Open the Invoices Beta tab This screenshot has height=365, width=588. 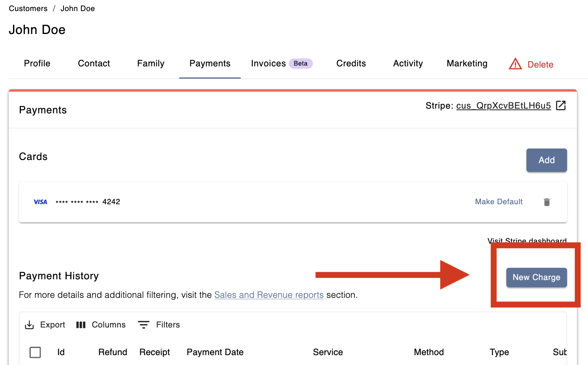click(x=282, y=64)
